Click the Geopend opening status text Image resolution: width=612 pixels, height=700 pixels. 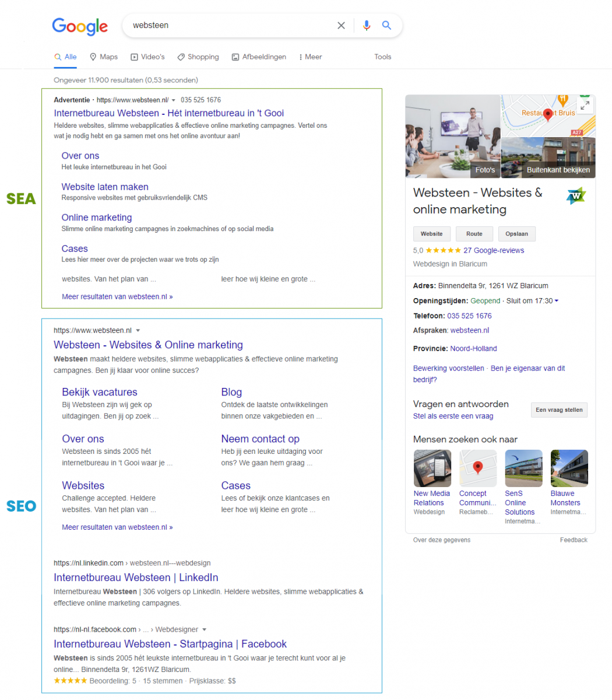[486, 301]
